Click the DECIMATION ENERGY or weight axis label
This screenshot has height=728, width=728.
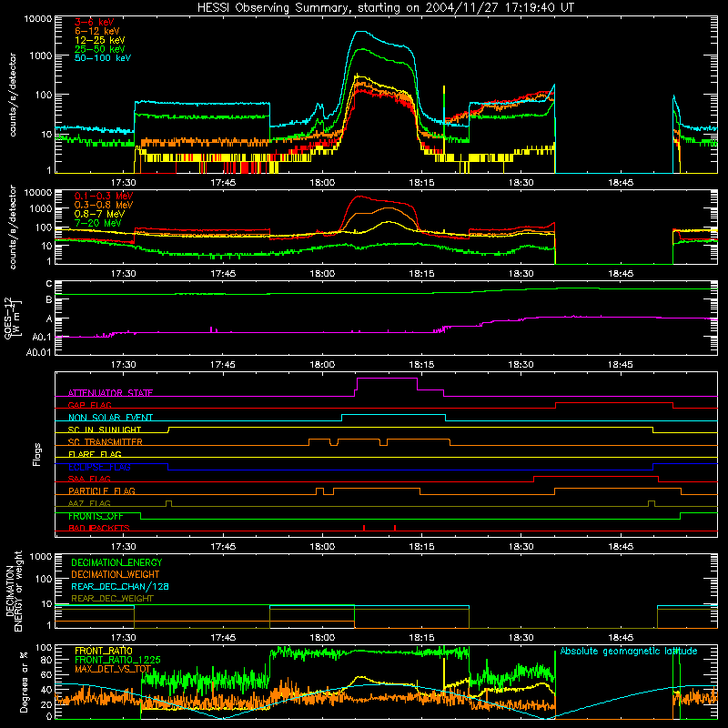pyautogui.click(x=14, y=591)
